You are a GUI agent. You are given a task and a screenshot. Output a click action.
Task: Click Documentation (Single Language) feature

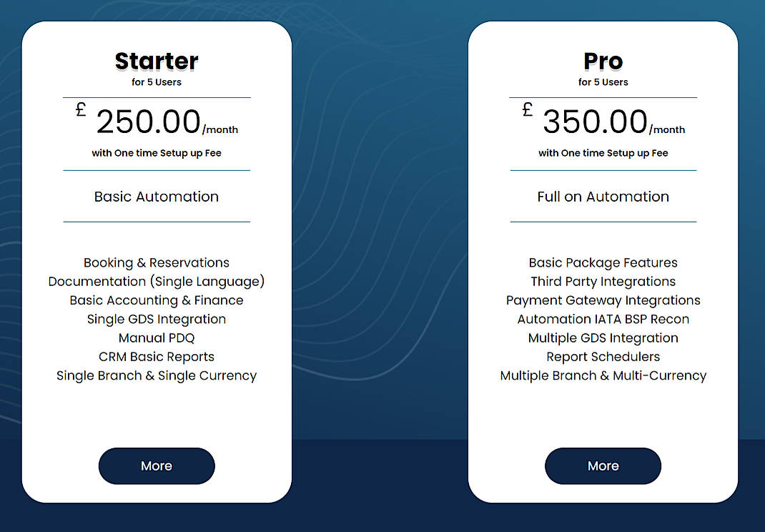(x=157, y=282)
